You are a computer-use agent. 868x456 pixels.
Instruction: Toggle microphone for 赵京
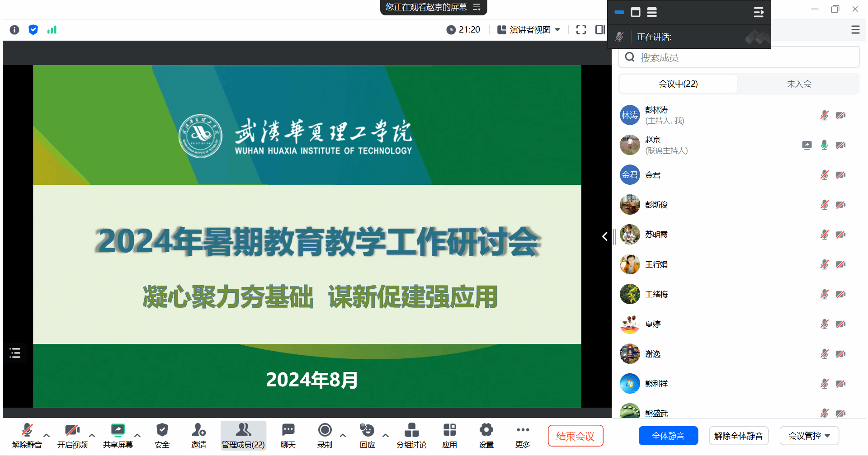click(824, 145)
